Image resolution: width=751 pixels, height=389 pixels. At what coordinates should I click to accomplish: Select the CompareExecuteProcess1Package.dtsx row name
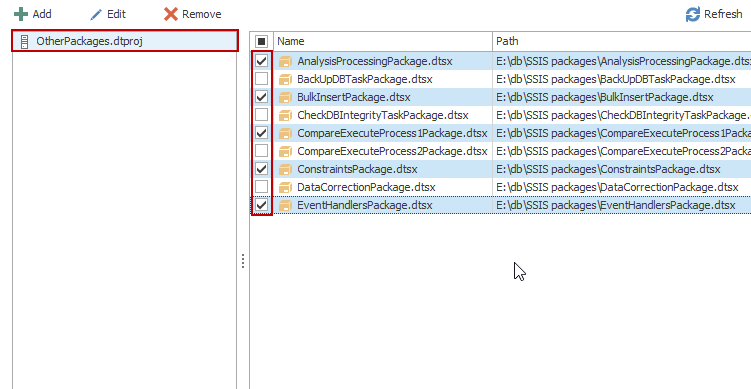click(x=392, y=133)
